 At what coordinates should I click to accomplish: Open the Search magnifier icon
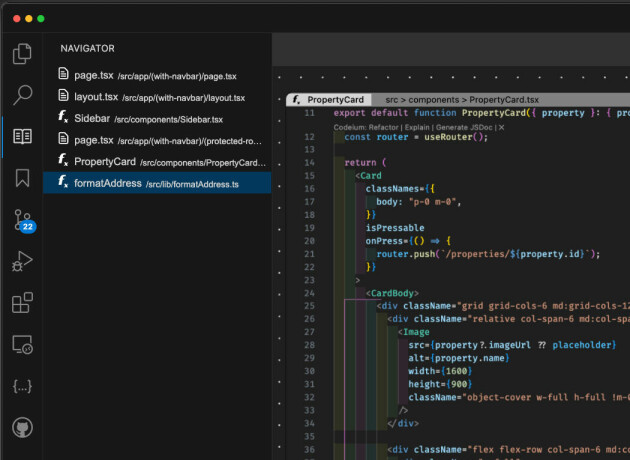click(x=22, y=95)
